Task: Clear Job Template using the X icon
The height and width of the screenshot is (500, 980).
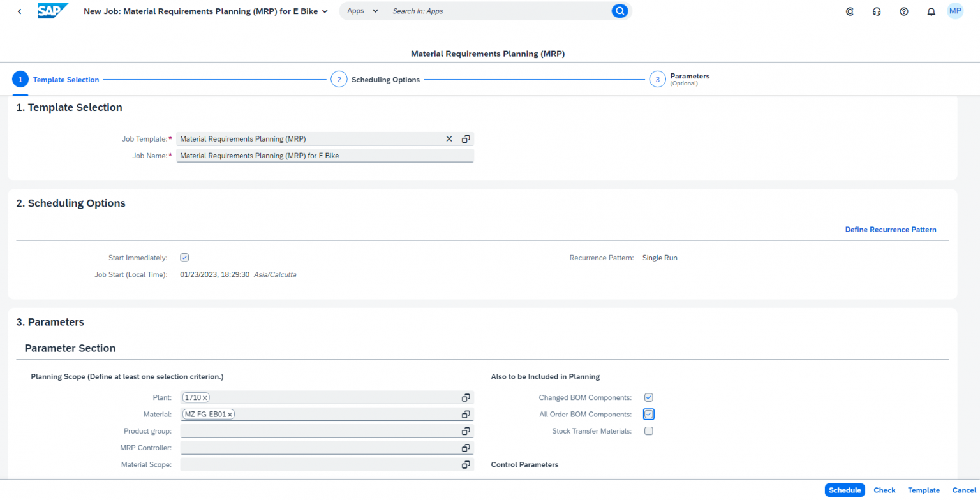Action: [x=449, y=138]
